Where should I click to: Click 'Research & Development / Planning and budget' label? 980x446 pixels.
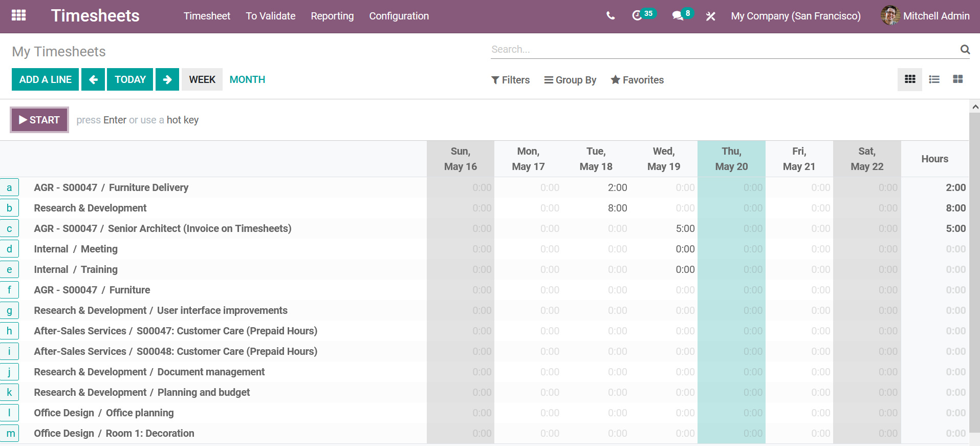pyautogui.click(x=142, y=392)
